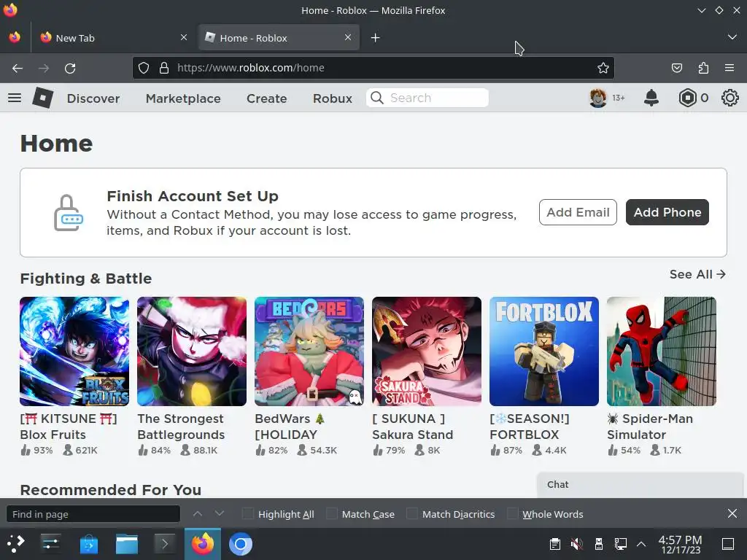The width and height of the screenshot is (747, 560).
Task: Close the New Tab tab
Action: pyautogui.click(x=184, y=37)
